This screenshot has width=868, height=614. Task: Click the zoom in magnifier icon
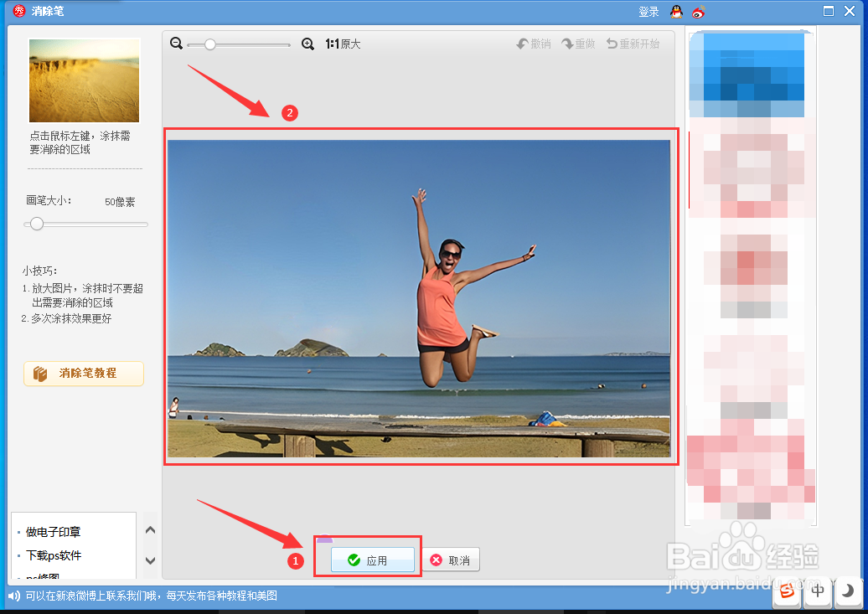click(307, 44)
